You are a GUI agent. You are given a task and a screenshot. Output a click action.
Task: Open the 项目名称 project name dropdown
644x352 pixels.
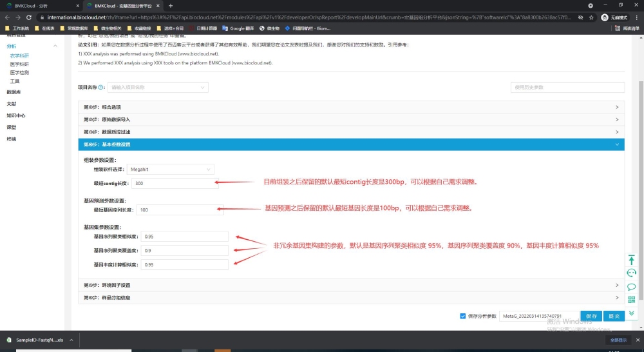[x=158, y=87]
